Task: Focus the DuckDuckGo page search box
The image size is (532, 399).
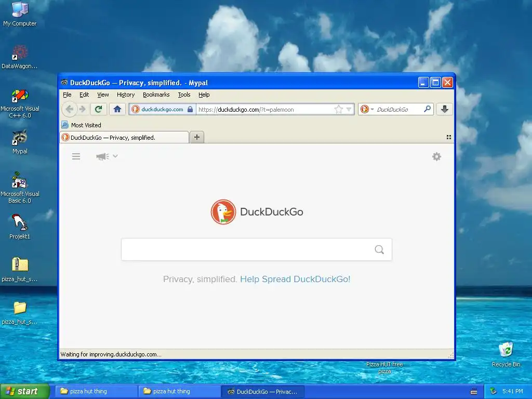Action: pyautogui.click(x=257, y=249)
